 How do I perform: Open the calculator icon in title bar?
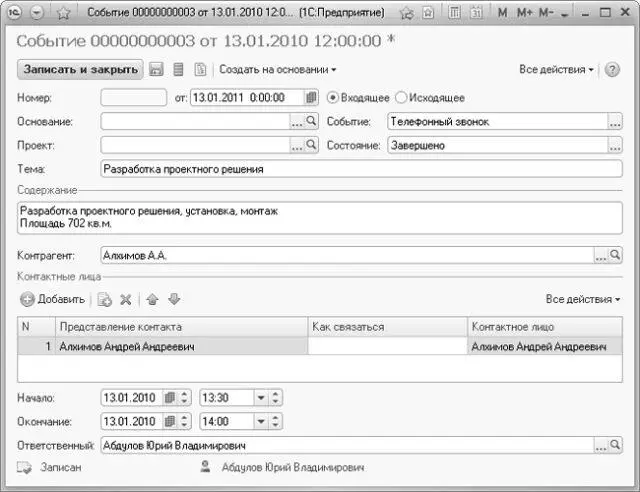tap(454, 13)
